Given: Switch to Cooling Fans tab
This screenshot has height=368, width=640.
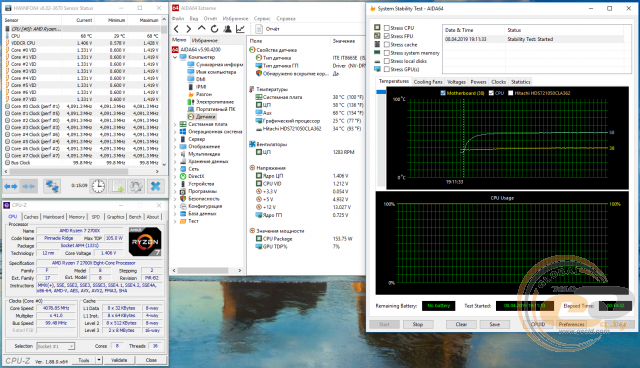Looking at the screenshot, I should tap(428, 82).
